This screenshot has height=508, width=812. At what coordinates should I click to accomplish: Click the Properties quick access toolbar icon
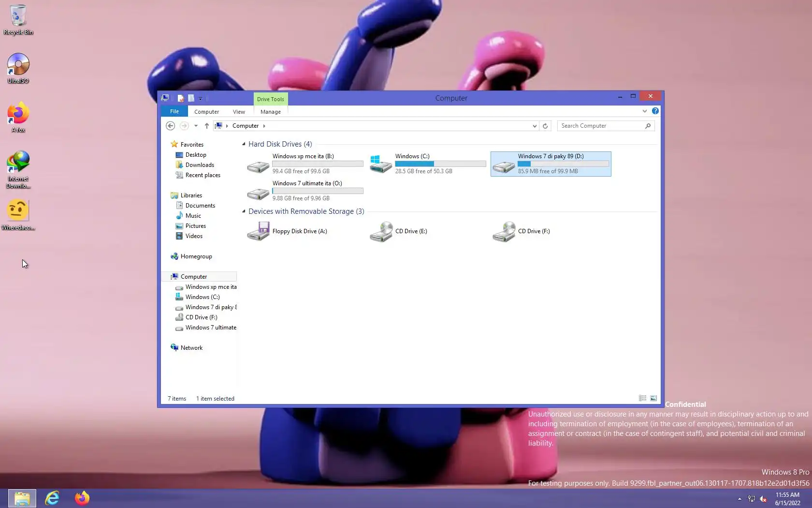click(x=181, y=98)
